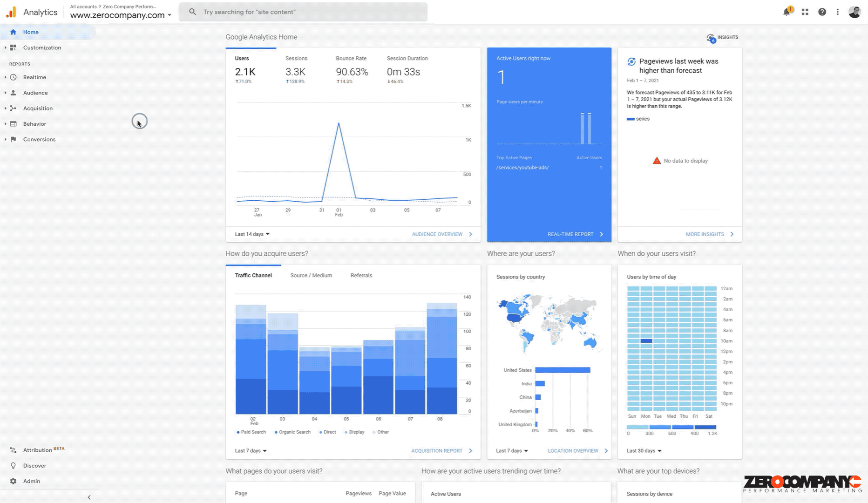Screen dimensions: 868x503
Task: Select the Session Duration metric tab
Action: coord(407,69)
